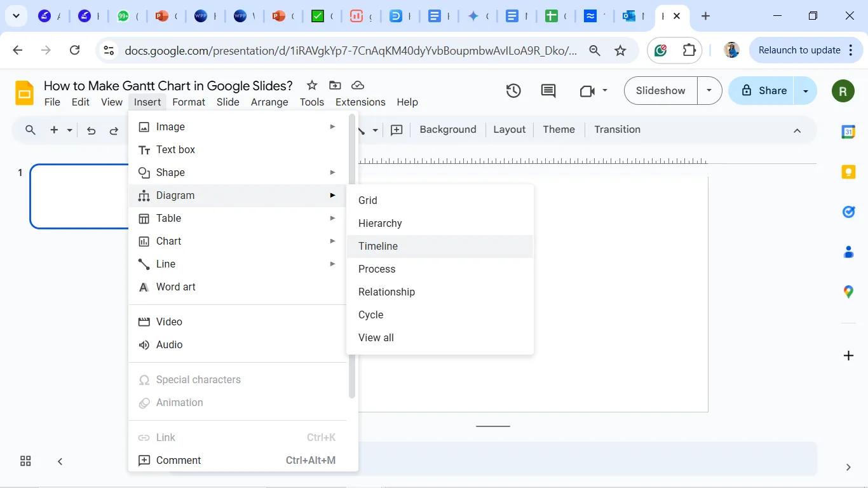Open the Google account avatar R

(x=843, y=91)
